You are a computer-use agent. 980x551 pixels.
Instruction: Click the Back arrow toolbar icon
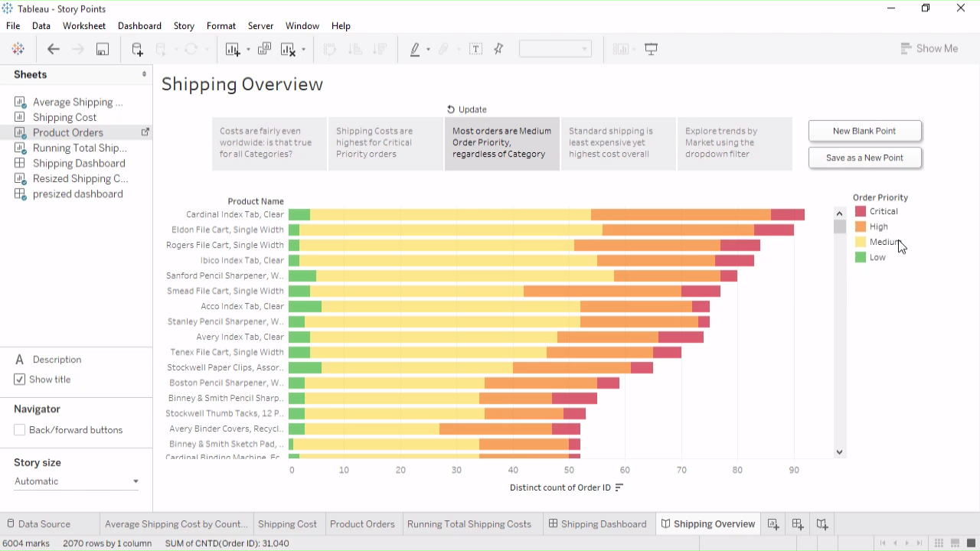tap(53, 49)
